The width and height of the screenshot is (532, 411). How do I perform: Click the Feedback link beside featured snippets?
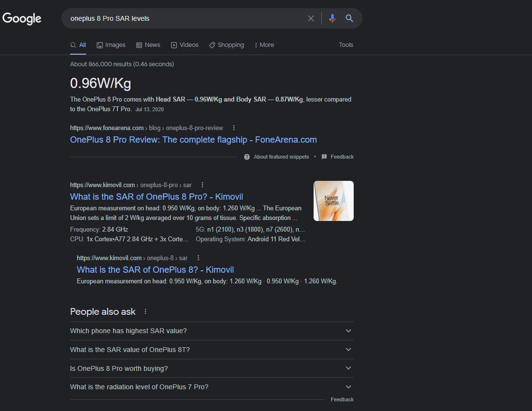(x=342, y=157)
